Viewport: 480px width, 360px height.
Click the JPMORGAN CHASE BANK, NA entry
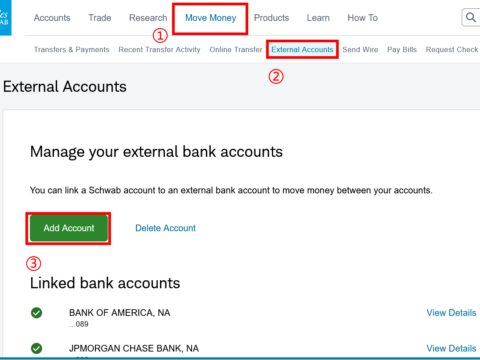134,349
